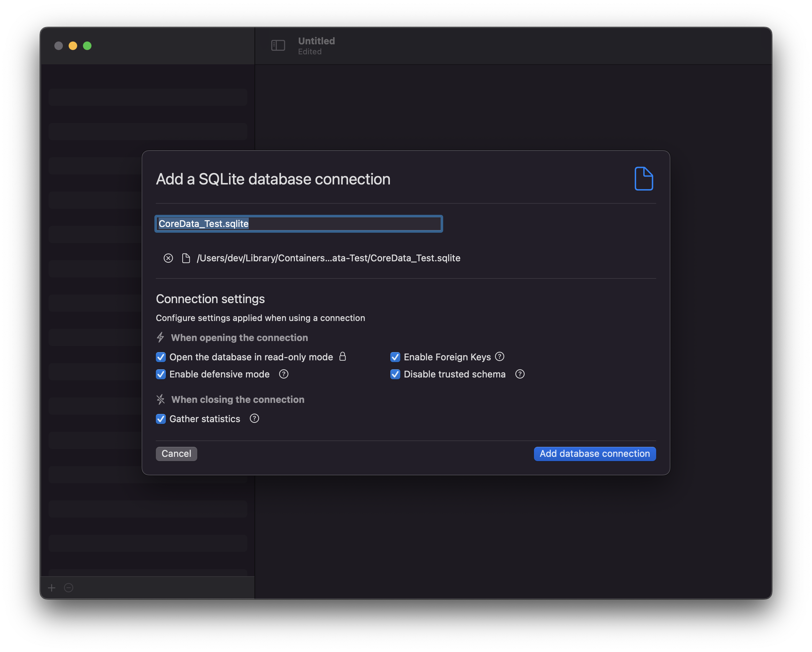Click Add database connection button

click(x=595, y=454)
